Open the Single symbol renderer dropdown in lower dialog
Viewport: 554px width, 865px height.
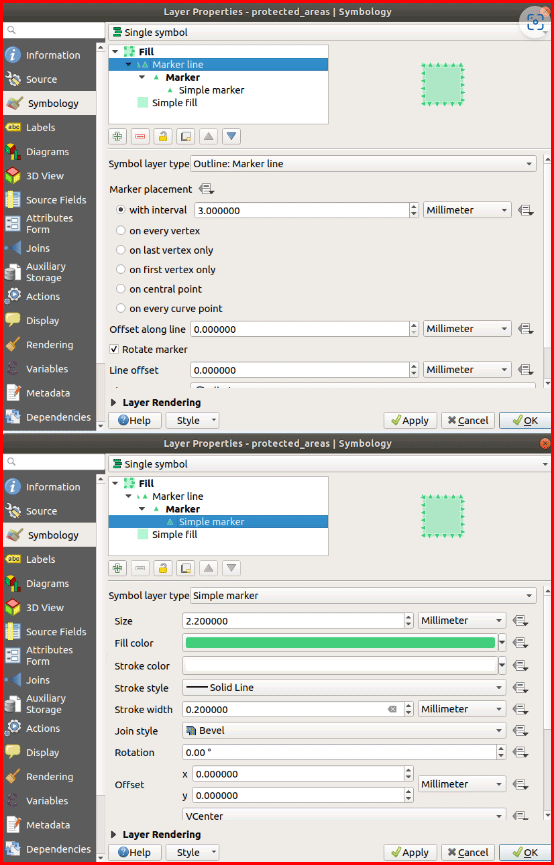click(x=330, y=464)
